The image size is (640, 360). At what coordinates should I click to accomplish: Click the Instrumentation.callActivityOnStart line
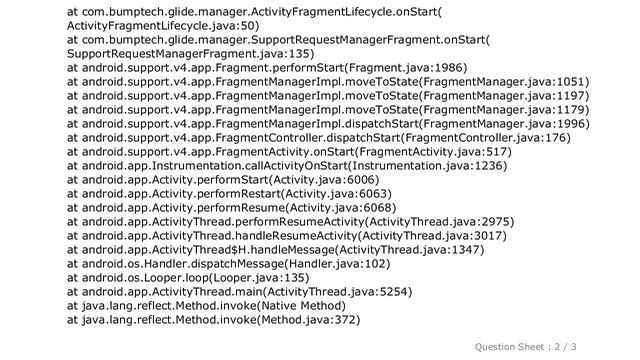pos(287,166)
